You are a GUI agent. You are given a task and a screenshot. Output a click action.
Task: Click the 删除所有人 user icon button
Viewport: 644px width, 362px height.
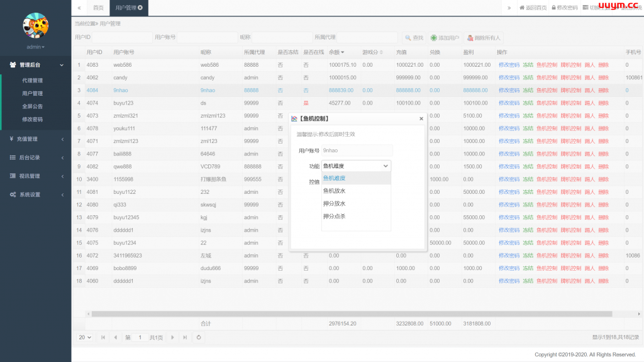click(470, 38)
